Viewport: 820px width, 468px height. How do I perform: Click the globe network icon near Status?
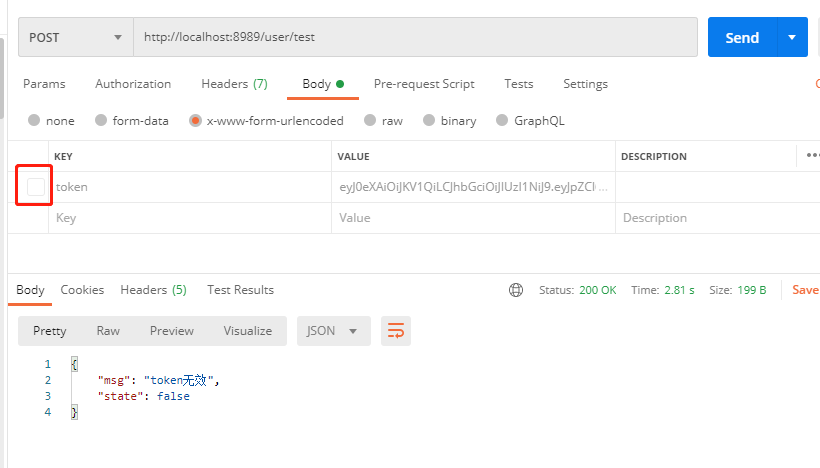[516, 290]
